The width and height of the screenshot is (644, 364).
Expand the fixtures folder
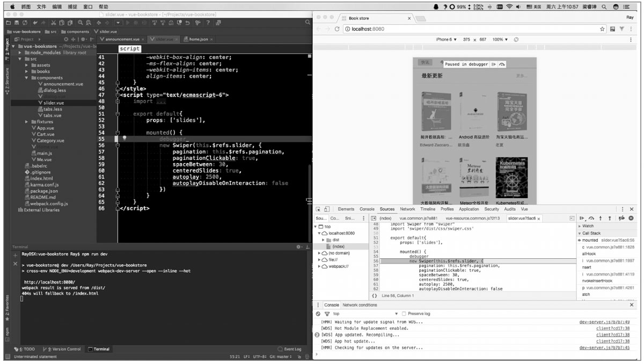(x=27, y=122)
